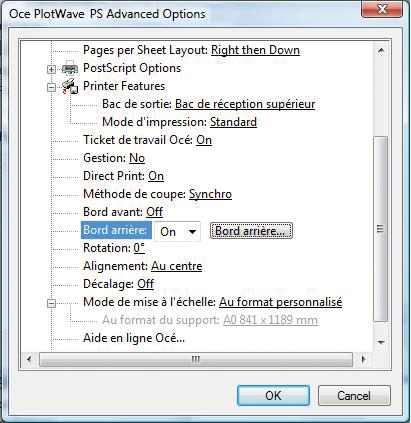Select Right then Down layout value

click(x=255, y=50)
